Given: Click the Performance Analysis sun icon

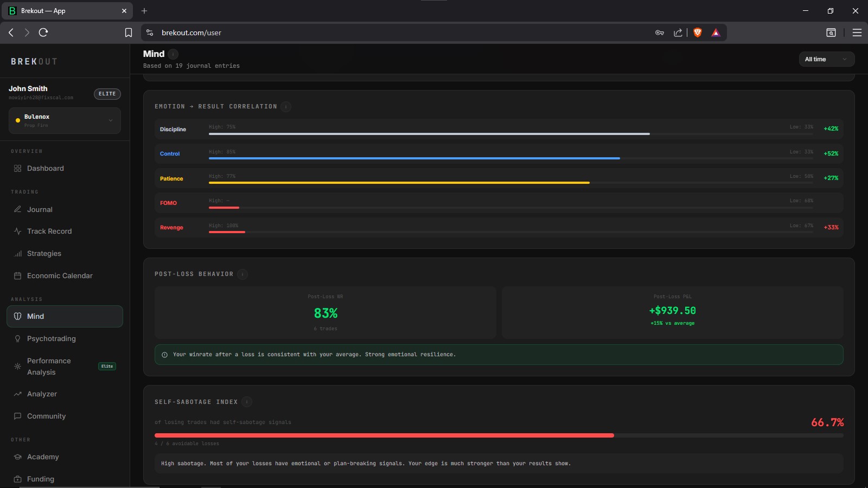Looking at the screenshot, I should (x=17, y=367).
